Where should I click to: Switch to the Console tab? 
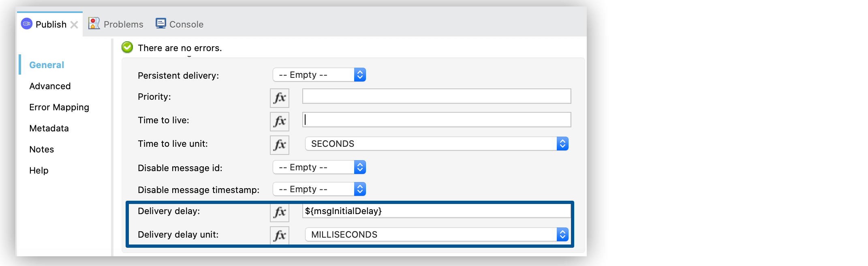pos(186,24)
